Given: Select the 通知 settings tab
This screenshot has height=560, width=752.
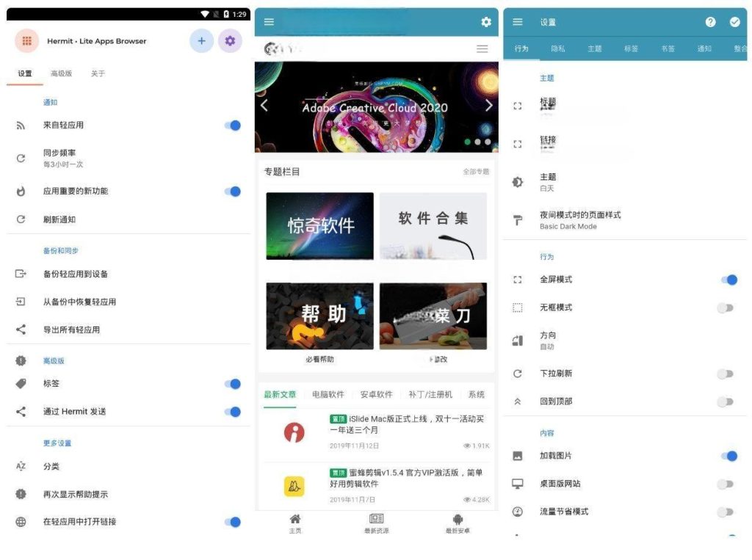Looking at the screenshot, I should pyautogui.click(x=704, y=48).
